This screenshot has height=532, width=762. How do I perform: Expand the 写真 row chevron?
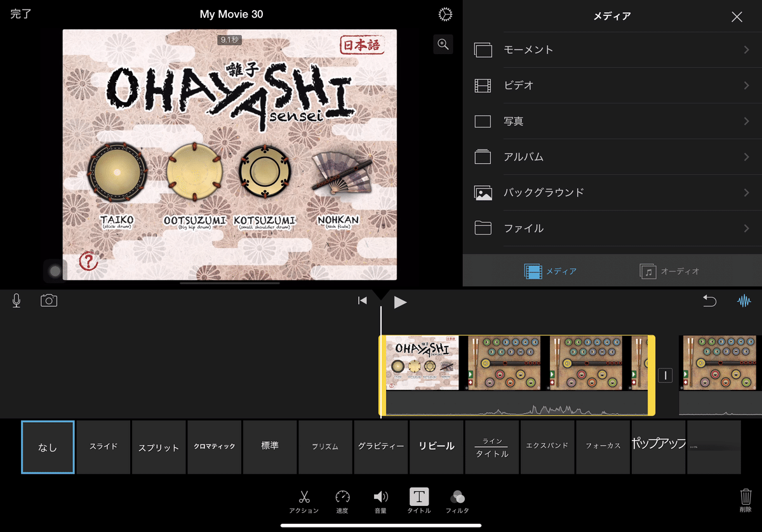click(747, 121)
